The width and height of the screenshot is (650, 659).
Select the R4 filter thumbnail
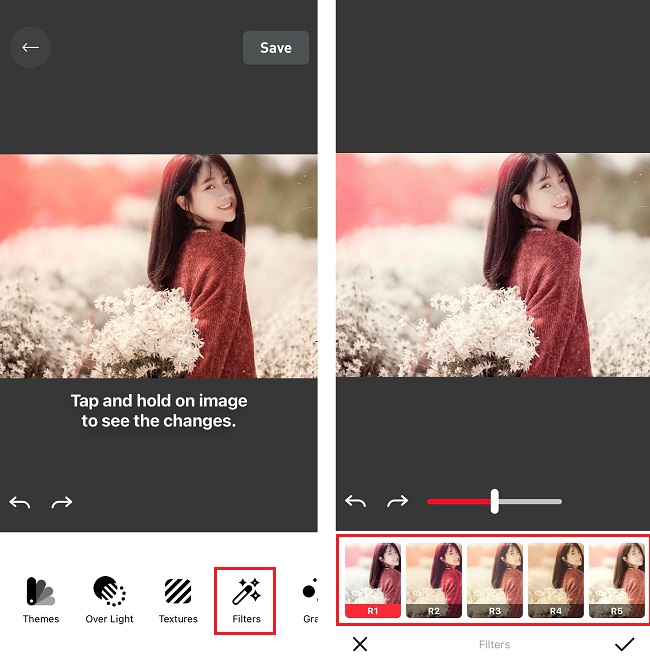[x=555, y=580]
